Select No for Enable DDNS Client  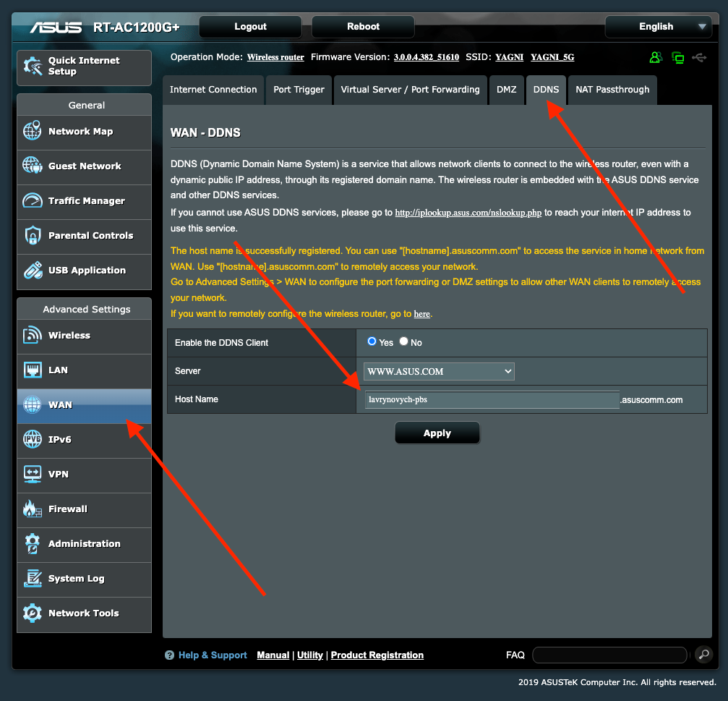point(404,341)
